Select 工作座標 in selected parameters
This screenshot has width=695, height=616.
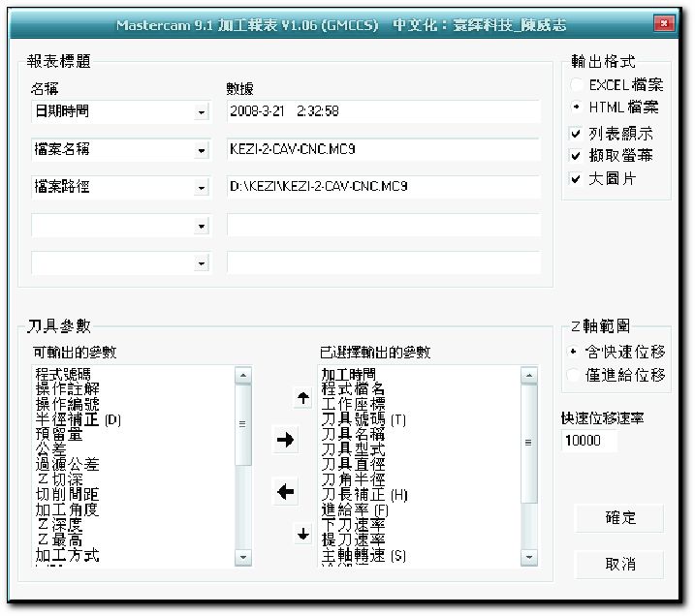[353, 404]
